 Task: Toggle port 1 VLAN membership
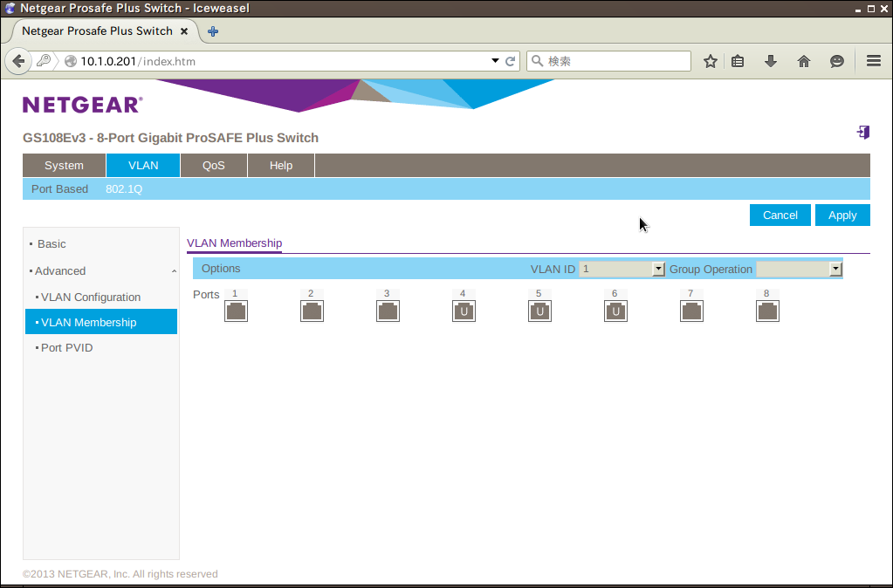236,311
